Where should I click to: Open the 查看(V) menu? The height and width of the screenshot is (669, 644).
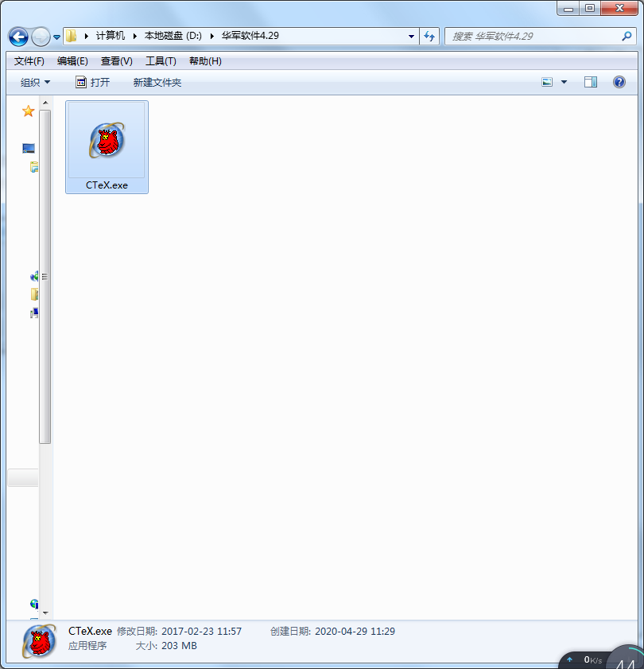tap(116, 61)
